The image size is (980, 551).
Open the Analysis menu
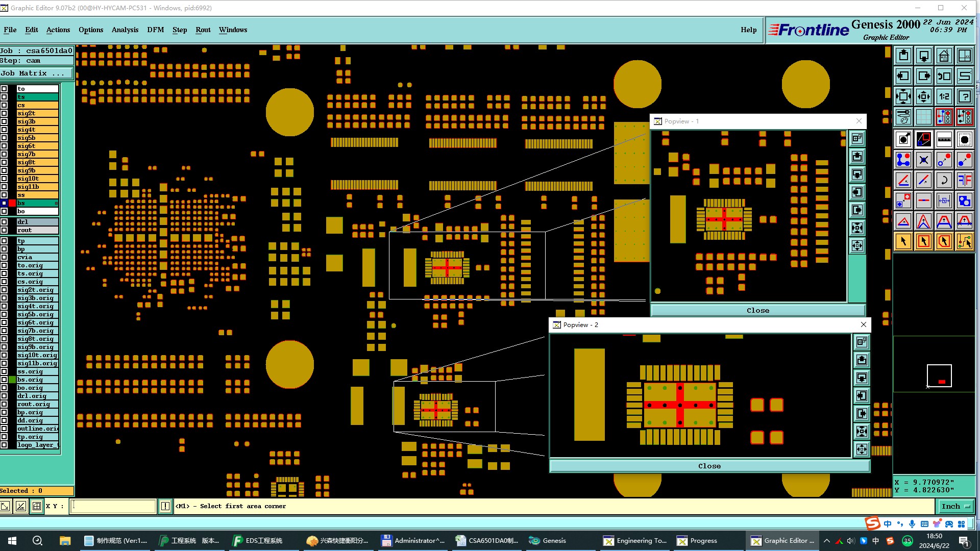125,30
